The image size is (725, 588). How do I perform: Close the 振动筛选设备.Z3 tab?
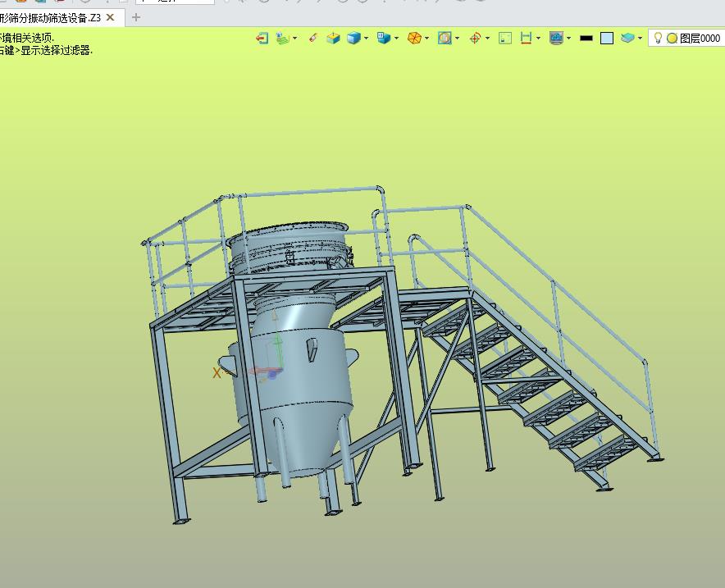[111, 17]
